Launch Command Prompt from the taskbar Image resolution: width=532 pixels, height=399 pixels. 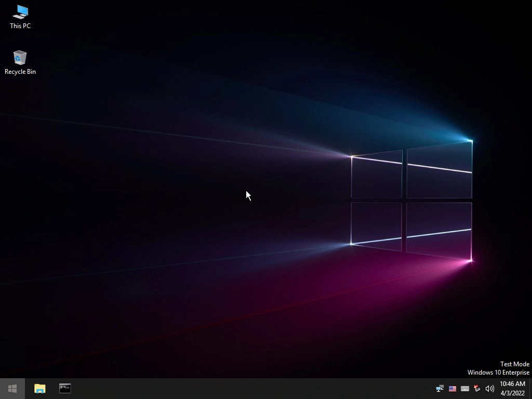pos(65,389)
